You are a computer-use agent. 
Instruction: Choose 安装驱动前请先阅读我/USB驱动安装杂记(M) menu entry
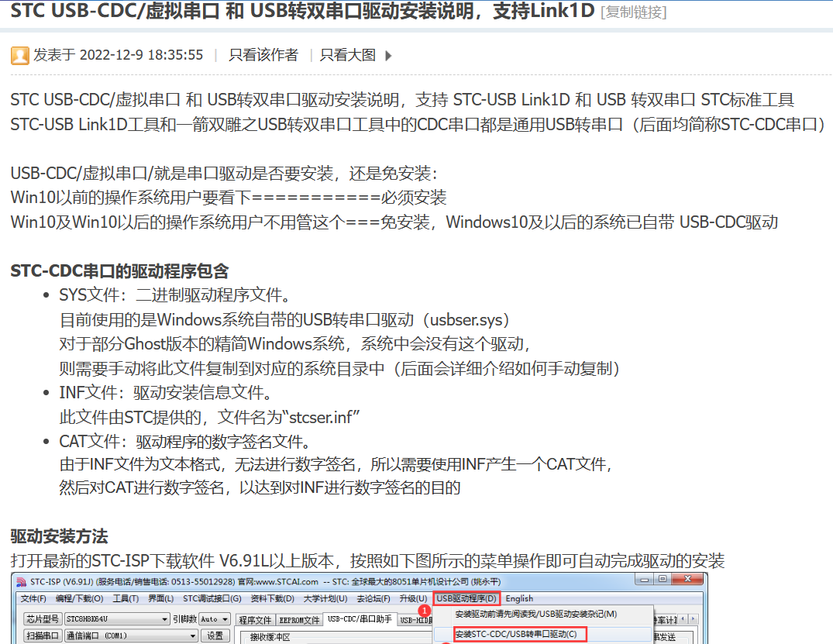pyautogui.click(x=536, y=615)
